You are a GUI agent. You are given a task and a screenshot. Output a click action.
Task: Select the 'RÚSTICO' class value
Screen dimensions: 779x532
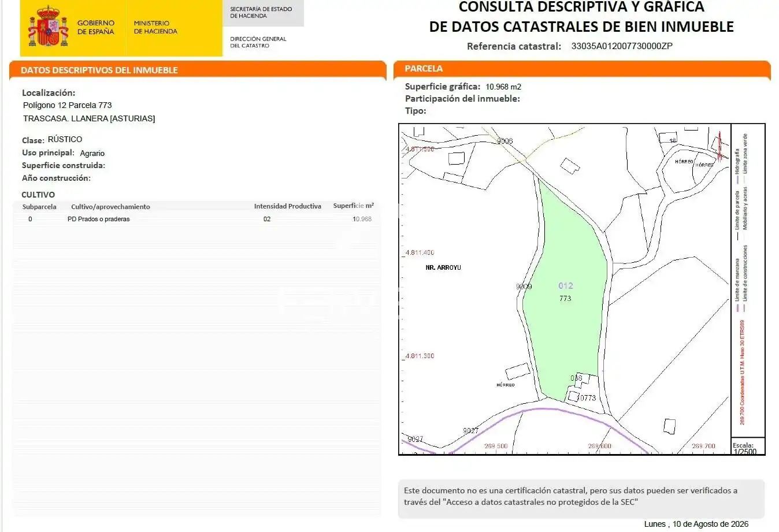tap(65, 139)
